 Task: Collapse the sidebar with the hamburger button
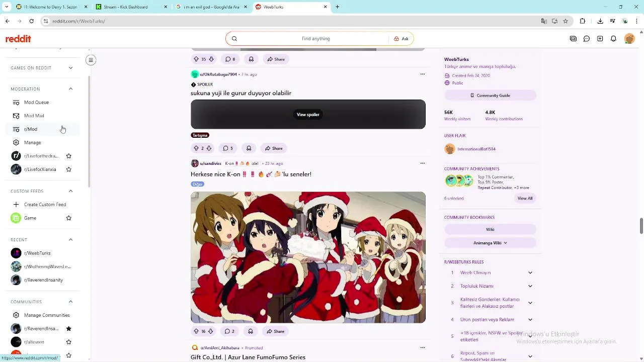point(91,60)
